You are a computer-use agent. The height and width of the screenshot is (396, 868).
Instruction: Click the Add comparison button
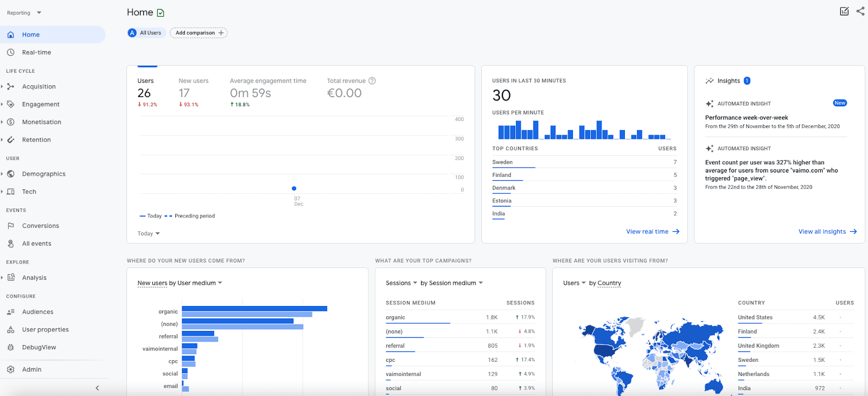[199, 33]
